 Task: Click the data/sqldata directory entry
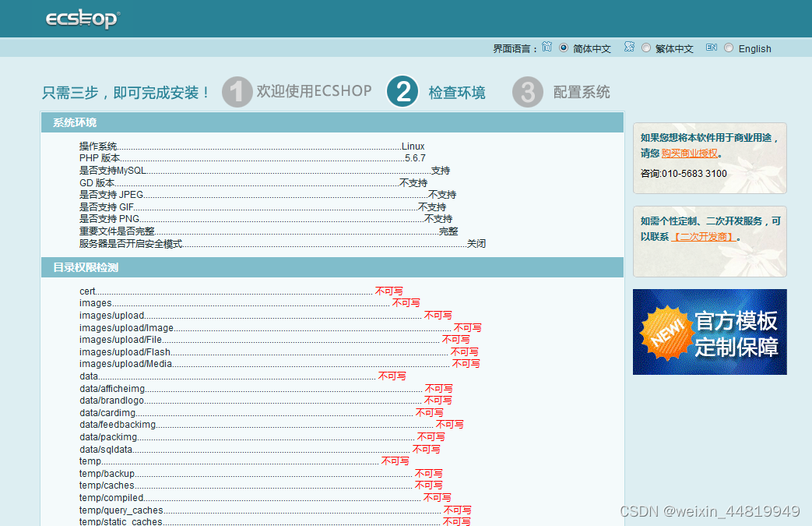(x=259, y=450)
